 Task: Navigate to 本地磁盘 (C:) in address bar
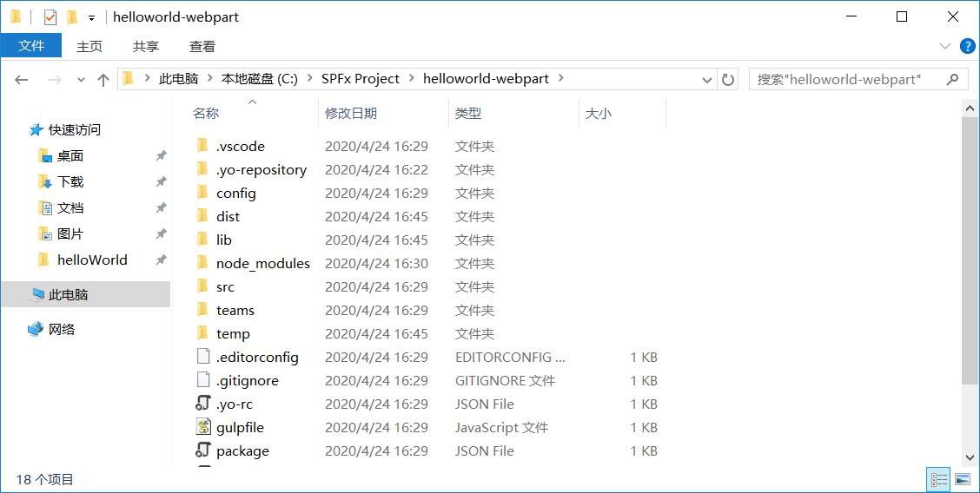(260, 79)
